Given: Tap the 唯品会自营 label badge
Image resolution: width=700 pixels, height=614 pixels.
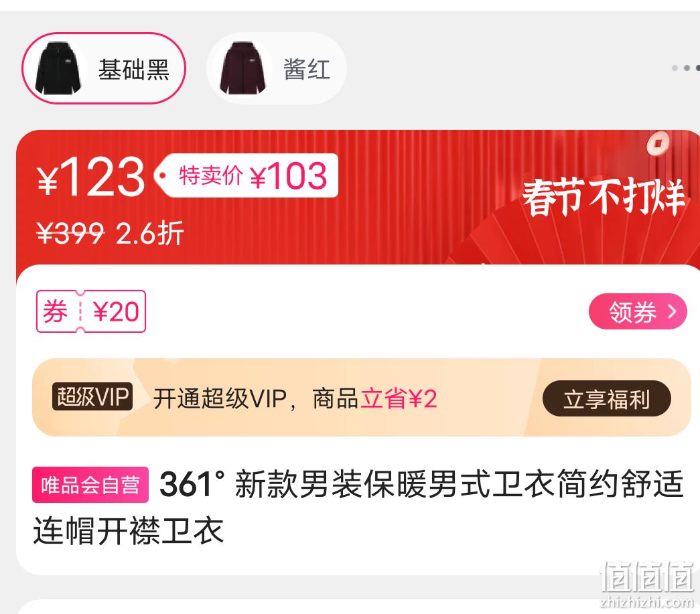Looking at the screenshot, I should click(90, 485).
